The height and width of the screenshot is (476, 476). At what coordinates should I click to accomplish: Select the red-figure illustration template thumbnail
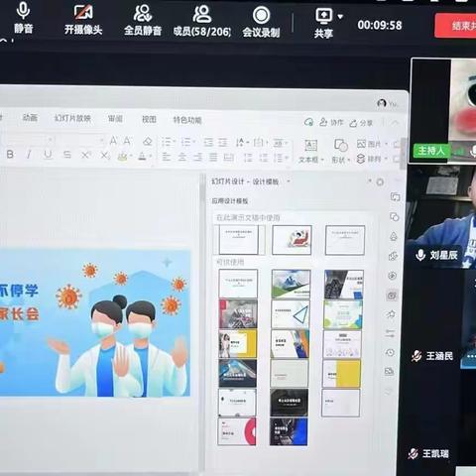(292, 240)
